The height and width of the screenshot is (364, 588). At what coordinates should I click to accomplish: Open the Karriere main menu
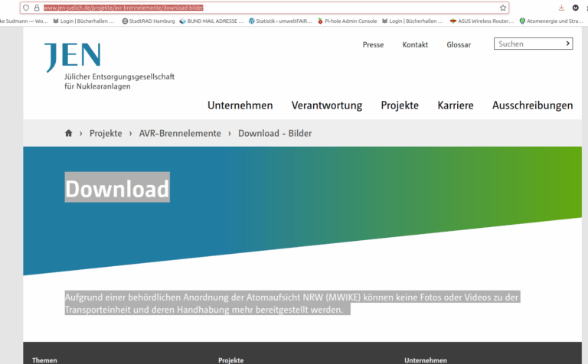pos(456,106)
